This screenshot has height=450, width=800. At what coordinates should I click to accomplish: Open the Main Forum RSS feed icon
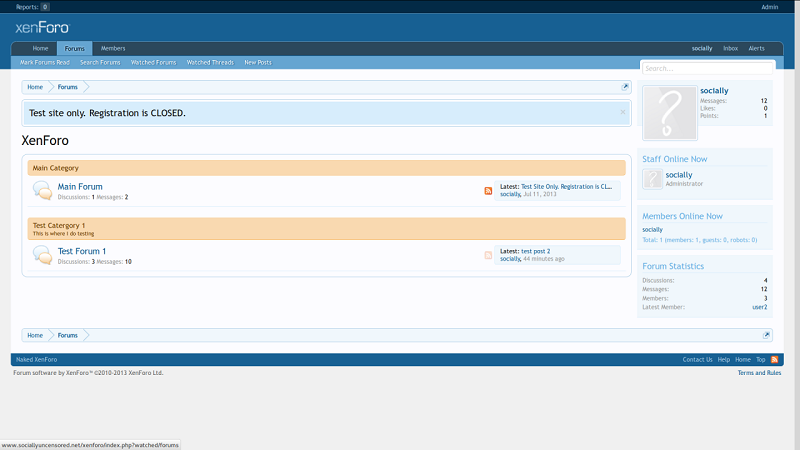(488, 191)
